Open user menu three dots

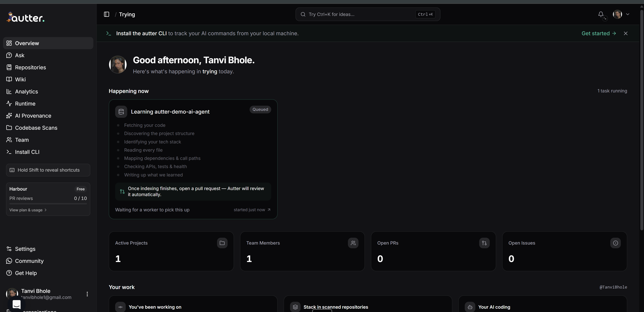[87, 294]
